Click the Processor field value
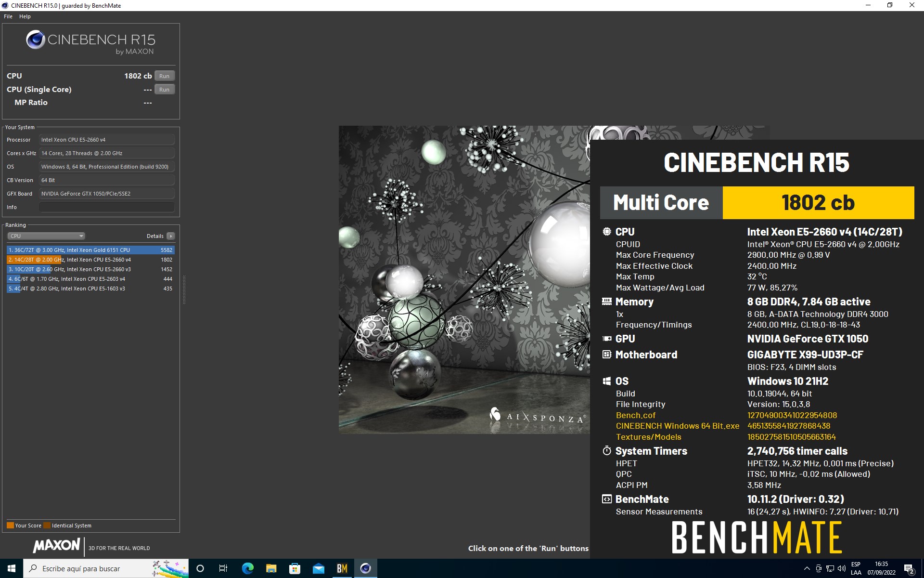924x578 pixels. [107, 140]
